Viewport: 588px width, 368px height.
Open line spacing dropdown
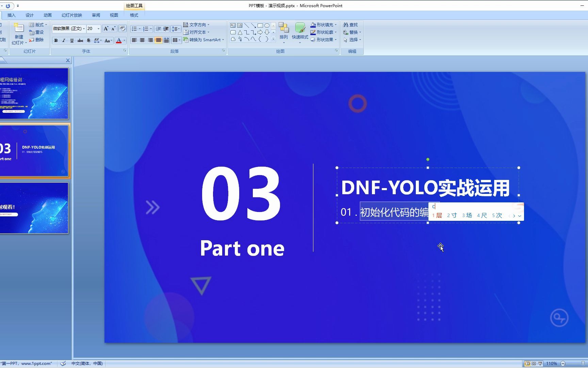point(176,29)
